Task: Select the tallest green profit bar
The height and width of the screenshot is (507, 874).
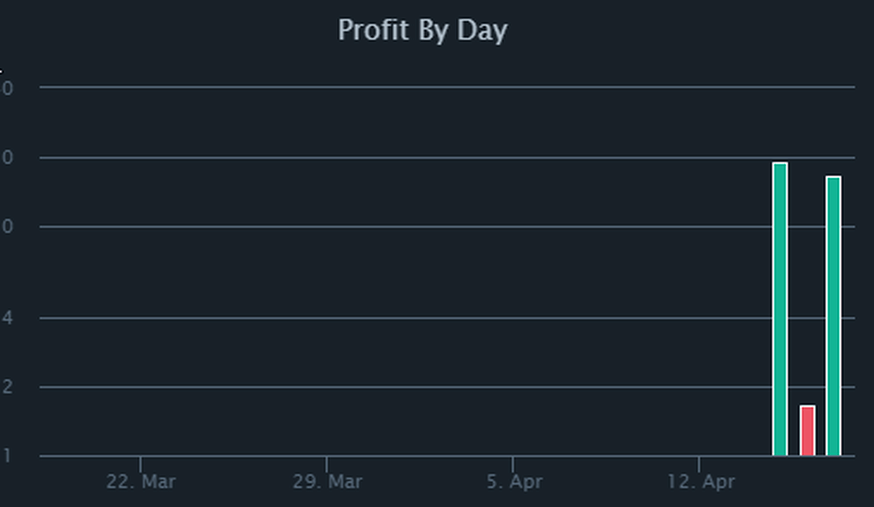Action: coord(780,309)
